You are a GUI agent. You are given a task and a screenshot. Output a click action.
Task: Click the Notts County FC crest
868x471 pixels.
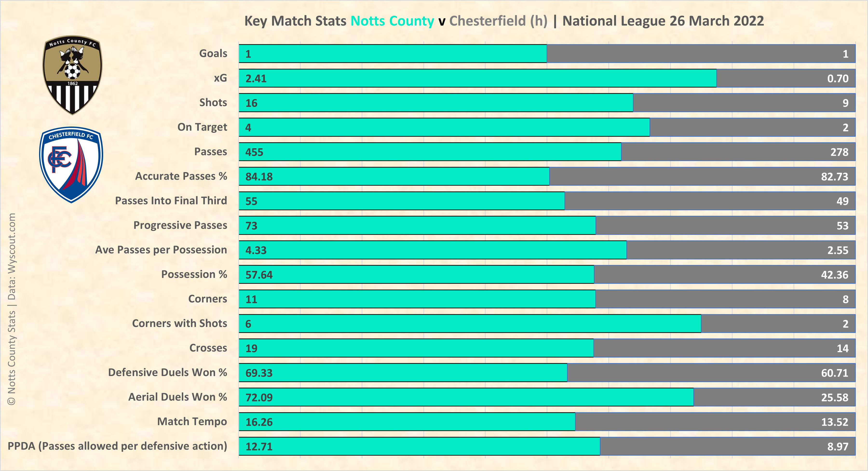click(x=72, y=75)
